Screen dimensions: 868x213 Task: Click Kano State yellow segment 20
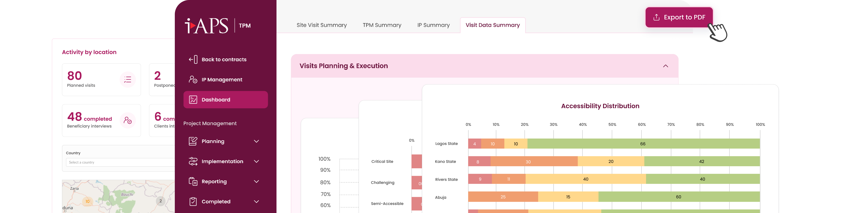click(x=611, y=162)
